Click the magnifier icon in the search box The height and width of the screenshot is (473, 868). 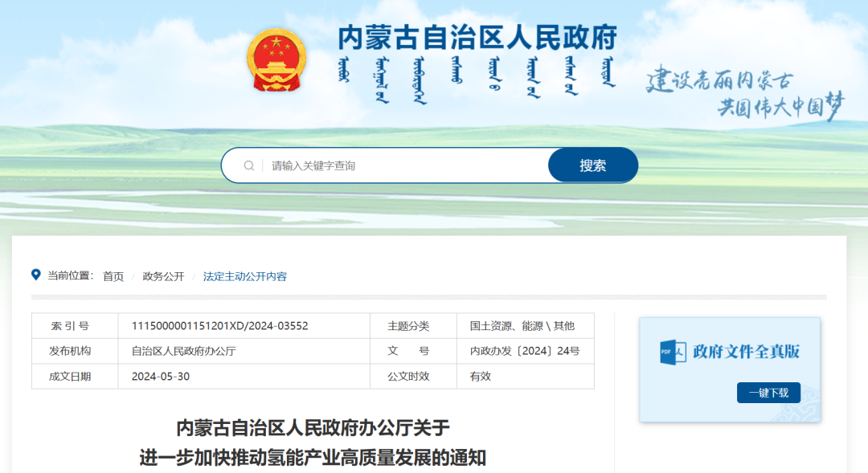click(x=249, y=165)
